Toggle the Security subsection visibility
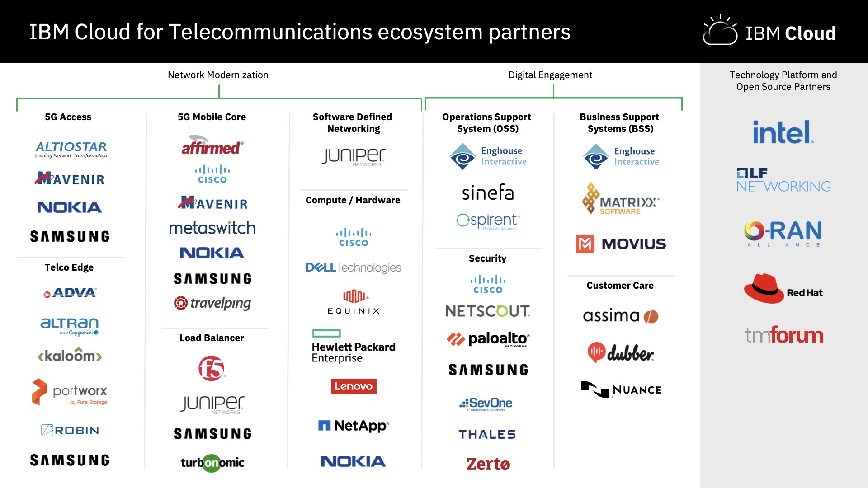This screenshot has height=488, width=868. click(488, 259)
